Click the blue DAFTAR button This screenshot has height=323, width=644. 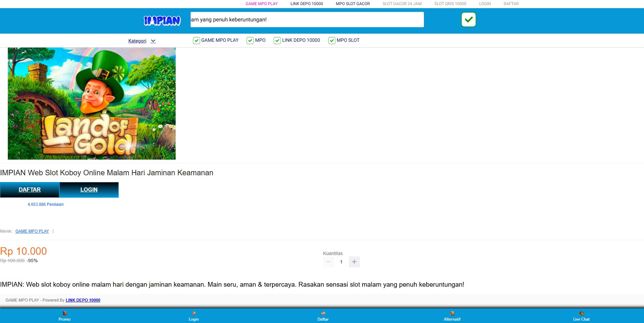coord(30,190)
